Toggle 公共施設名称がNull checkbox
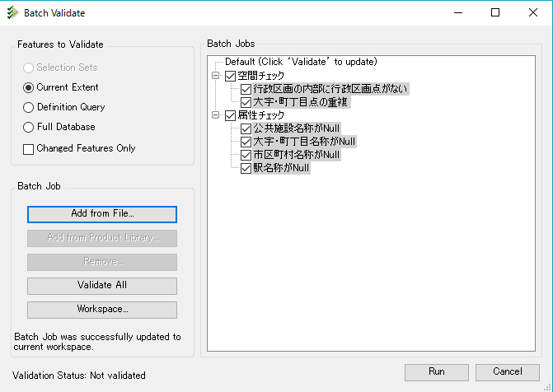This screenshot has height=392, width=553. pyautogui.click(x=246, y=128)
